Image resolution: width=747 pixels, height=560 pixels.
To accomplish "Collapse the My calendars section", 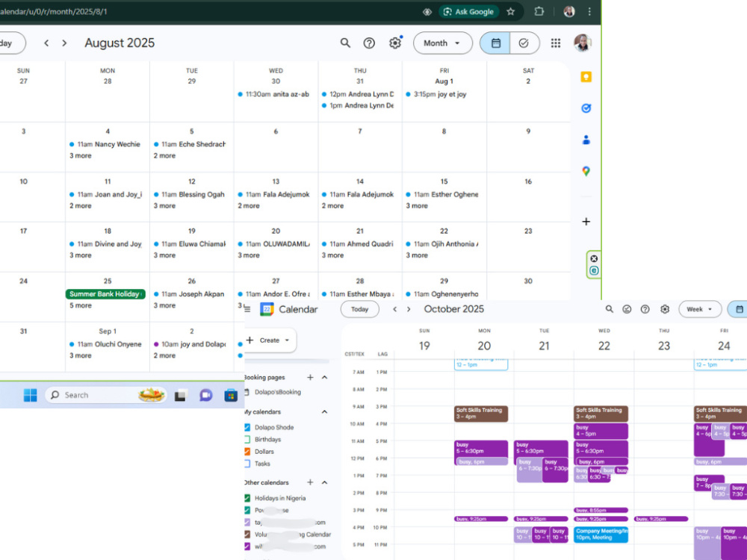I will [x=325, y=411].
